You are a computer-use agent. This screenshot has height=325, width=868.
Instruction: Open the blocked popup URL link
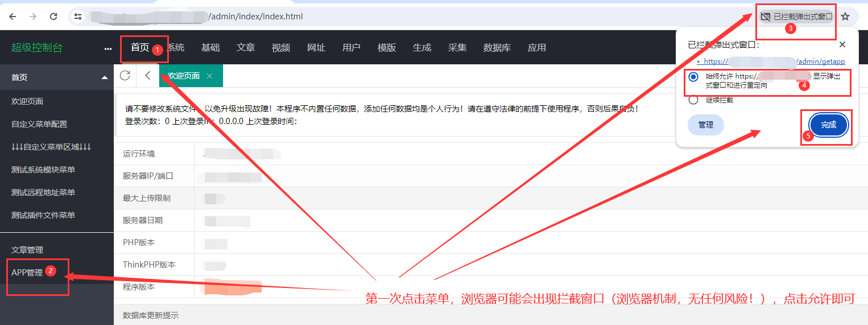coord(774,61)
